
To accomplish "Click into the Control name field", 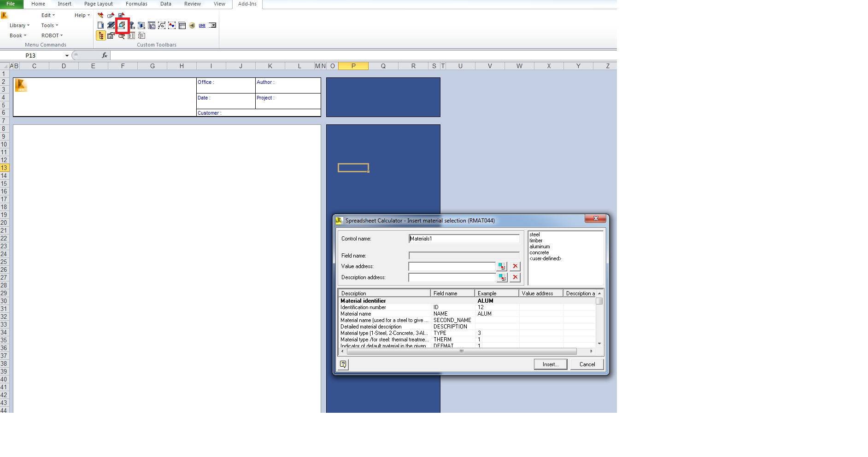I will (x=464, y=239).
